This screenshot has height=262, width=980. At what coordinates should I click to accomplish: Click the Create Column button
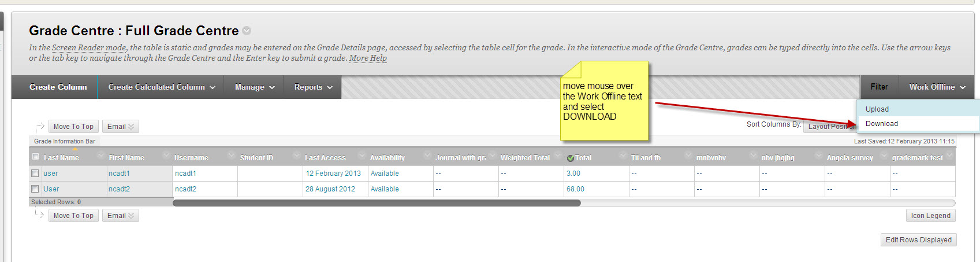tap(58, 87)
